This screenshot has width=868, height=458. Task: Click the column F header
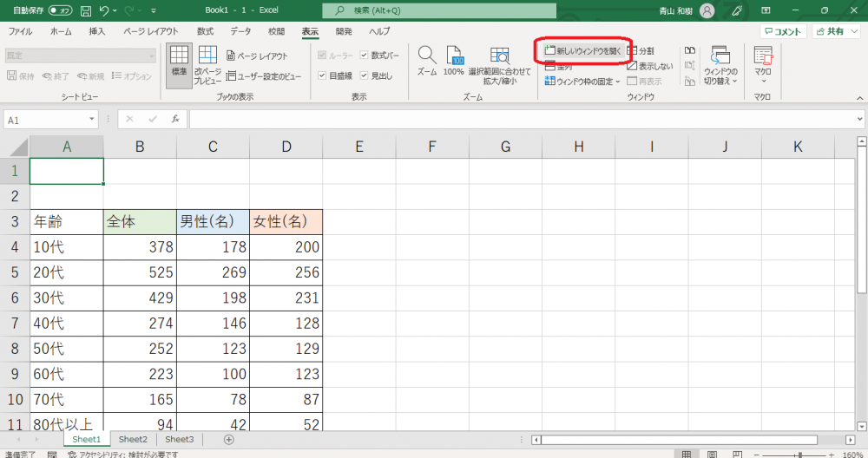point(432,147)
